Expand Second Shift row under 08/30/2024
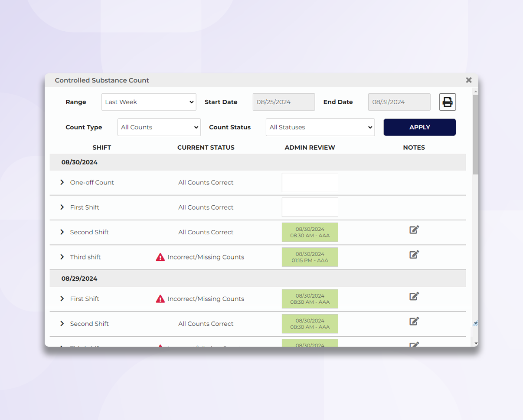 tap(62, 232)
